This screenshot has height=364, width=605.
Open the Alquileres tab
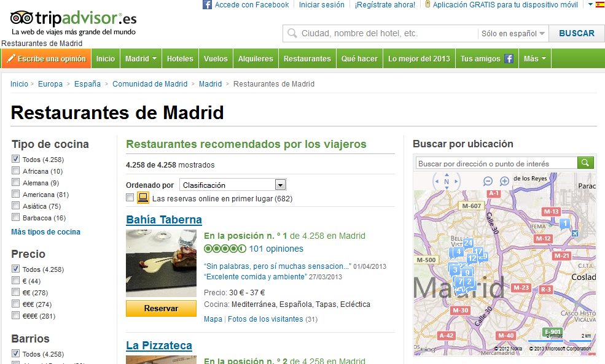[256, 58]
